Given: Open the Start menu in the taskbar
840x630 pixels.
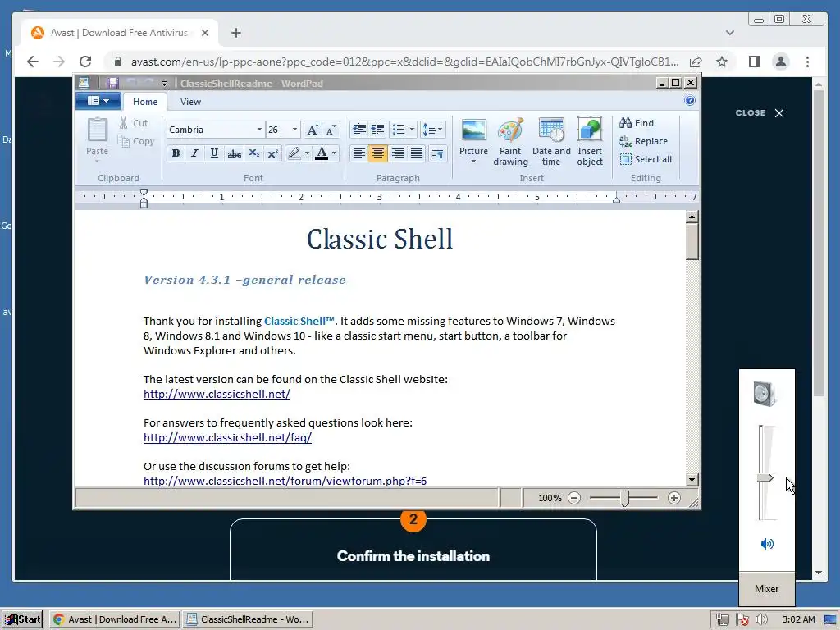Looking at the screenshot, I should 22,619.
